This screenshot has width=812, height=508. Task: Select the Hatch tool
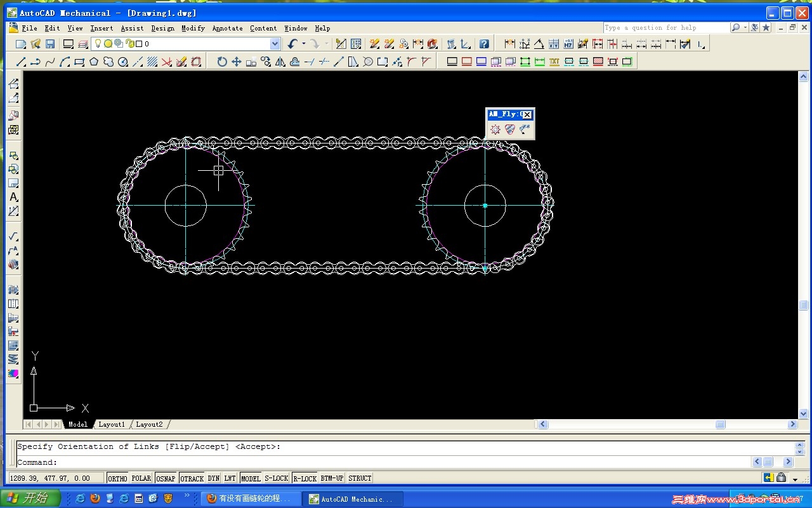click(x=152, y=62)
